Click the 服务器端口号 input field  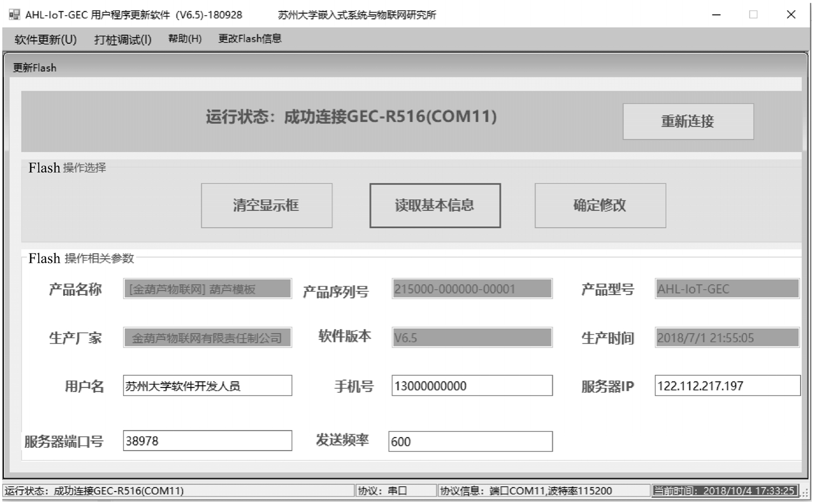click(x=207, y=441)
